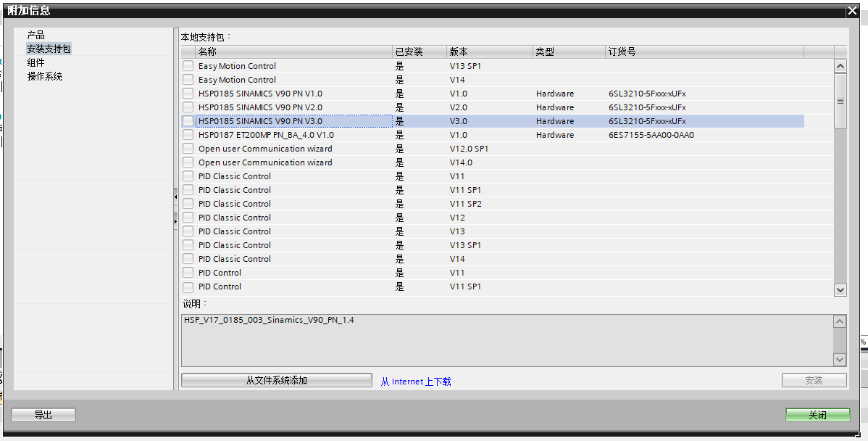Click the V14.0 version cell
Image resolution: width=868 pixels, height=441 pixels.
pos(461,162)
